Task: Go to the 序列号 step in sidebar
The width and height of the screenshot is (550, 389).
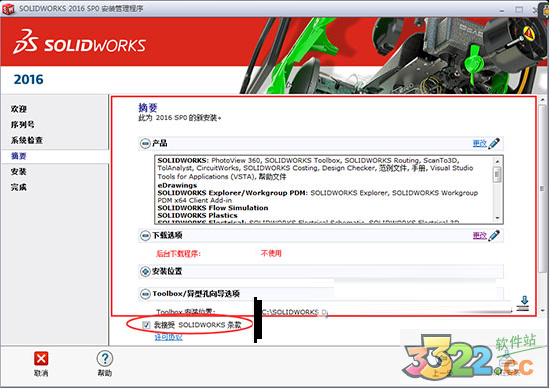Action: [x=22, y=125]
